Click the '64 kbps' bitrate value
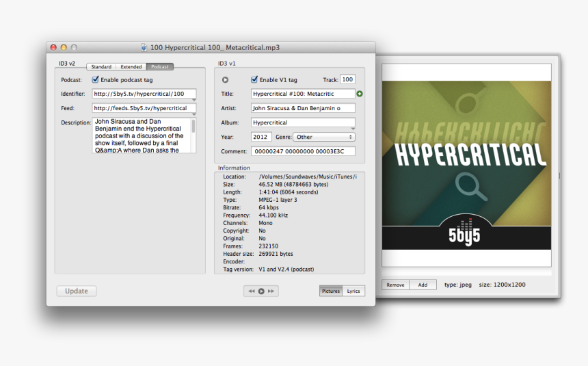The height and width of the screenshot is (366, 588). point(269,207)
